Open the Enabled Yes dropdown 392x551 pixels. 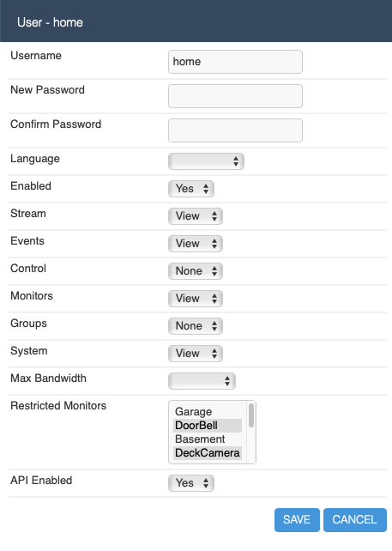pyautogui.click(x=191, y=189)
